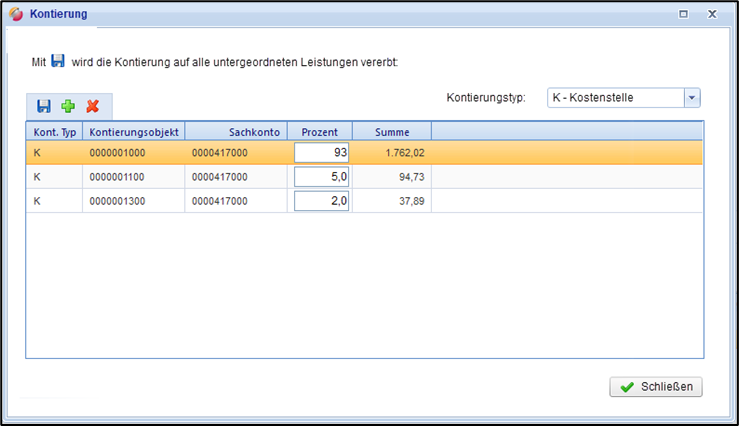Edit the Prozent field showing 2,0
Image resolution: width=739 pixels, height=426 pixels.
click(x=321, y=201)
